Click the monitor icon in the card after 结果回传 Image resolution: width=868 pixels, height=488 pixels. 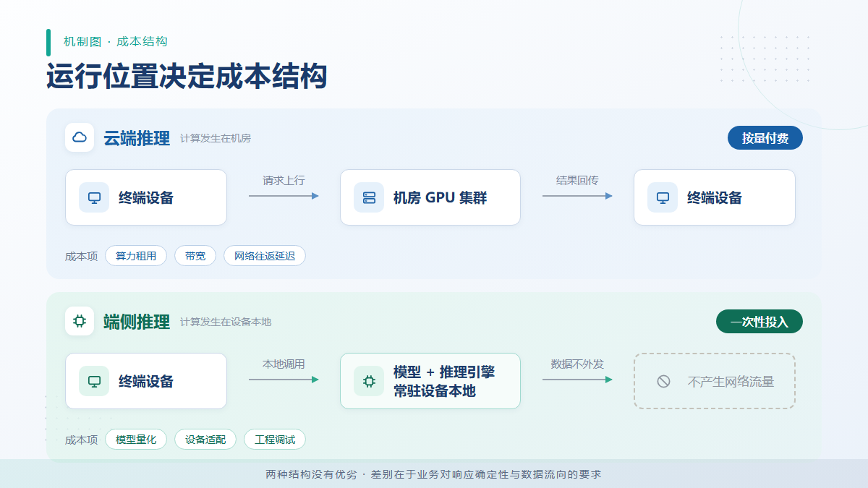(663, 197)
